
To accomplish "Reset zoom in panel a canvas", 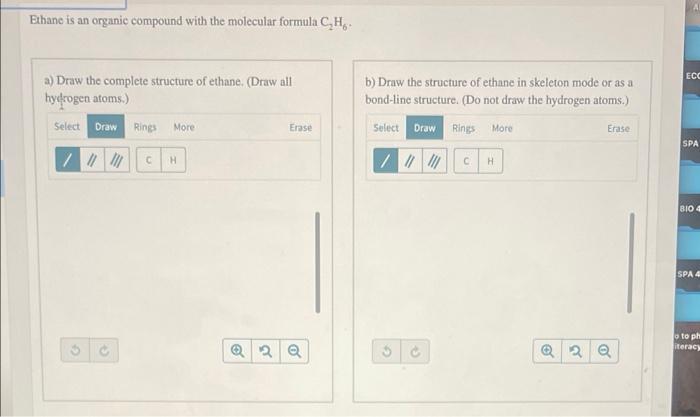I will pos(266,351).
